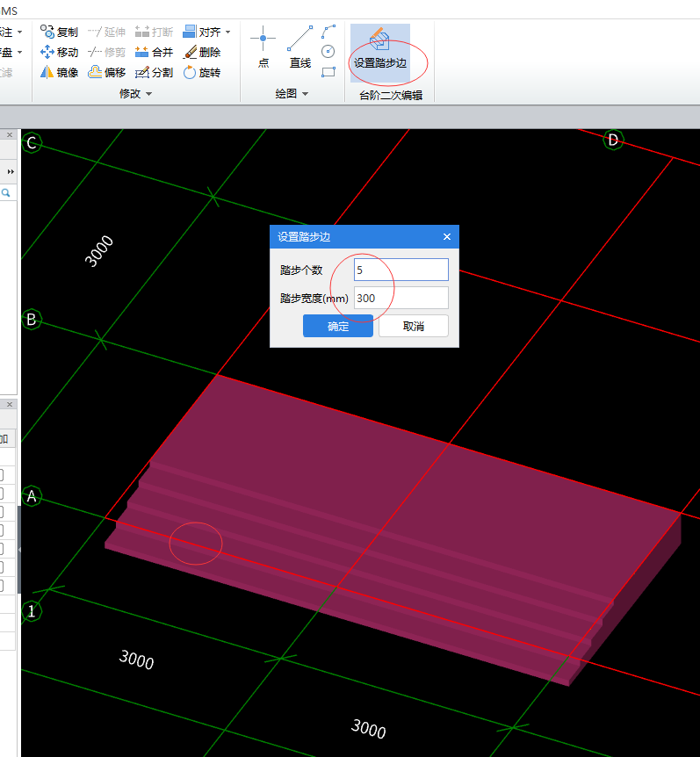The width and height of the screenshot is (700, 757).
Task: Expand the 修改 group dropdown
Action: point(148,94)
